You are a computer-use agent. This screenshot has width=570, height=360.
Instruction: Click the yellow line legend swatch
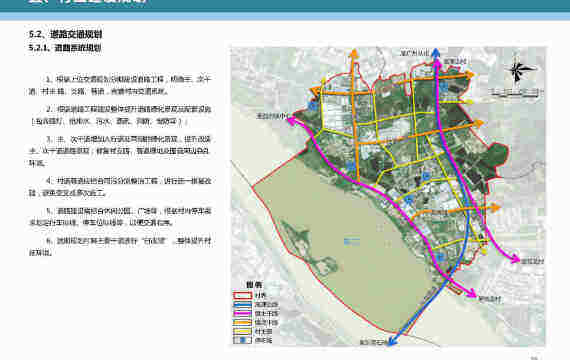coord(242,331)
